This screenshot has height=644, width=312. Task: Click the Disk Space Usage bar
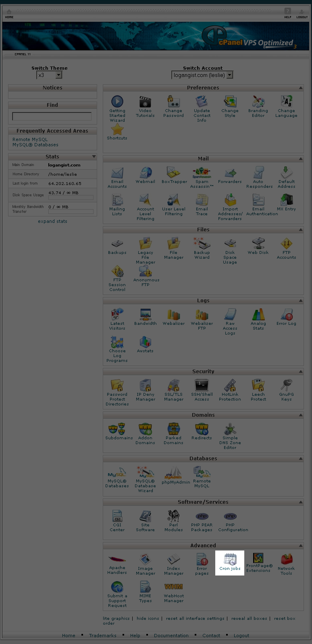tap(71, 197)
